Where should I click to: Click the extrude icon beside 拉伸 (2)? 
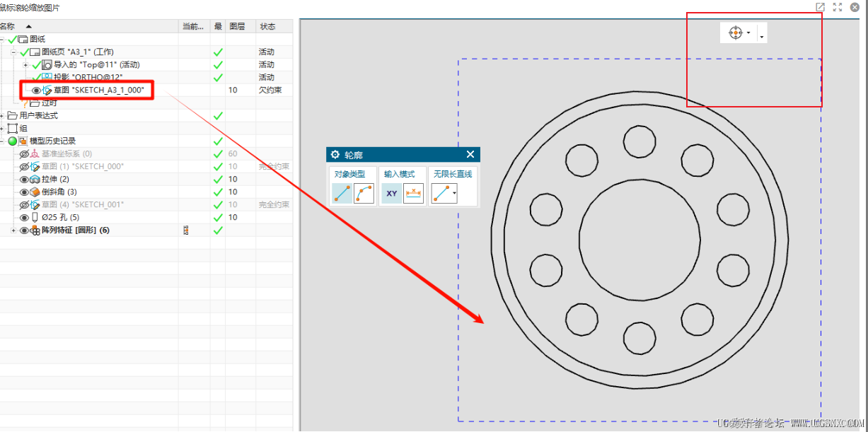tap(35, 179)
